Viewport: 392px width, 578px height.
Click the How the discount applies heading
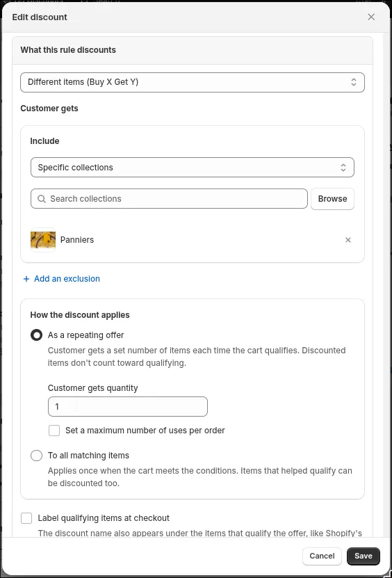[80, 315]
